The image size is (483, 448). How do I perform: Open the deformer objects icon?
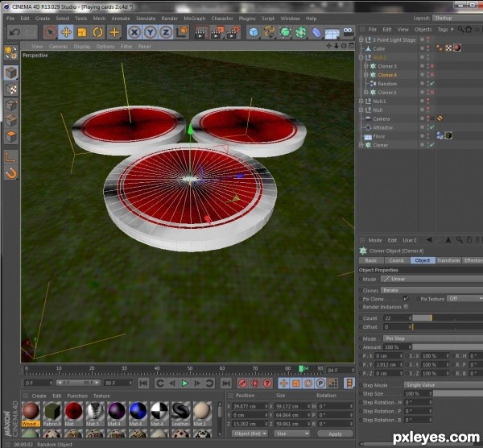tap(316, 32)
